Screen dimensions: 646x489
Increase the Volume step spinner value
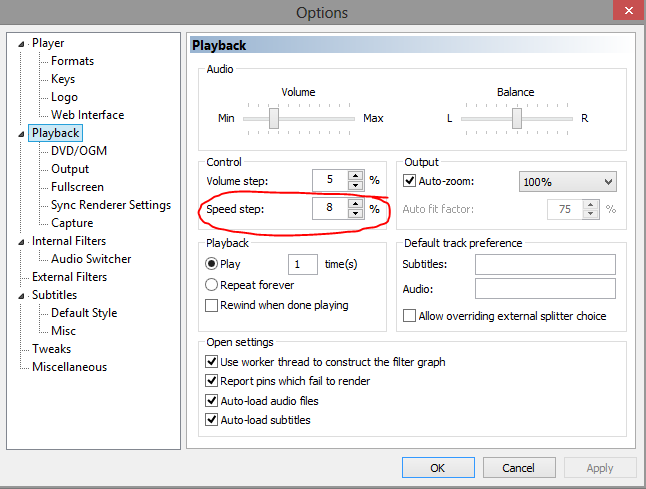(355, 175)
